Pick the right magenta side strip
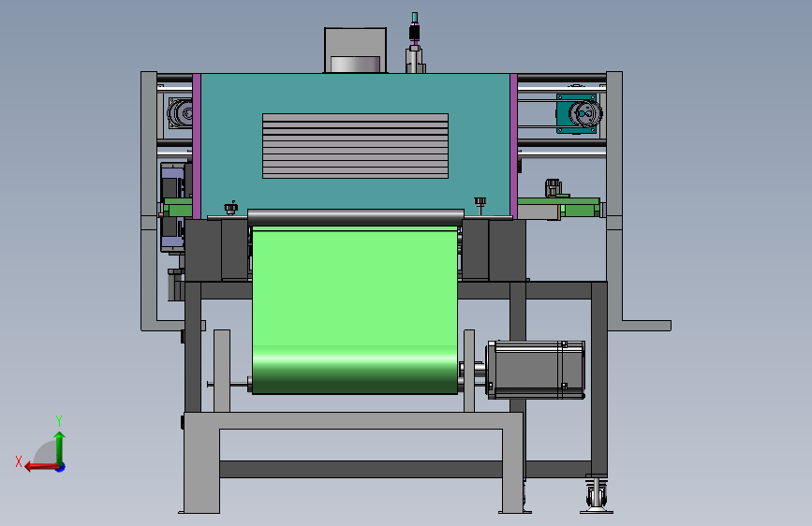The width and height of the screenshot is (812, 526). pyautogui.click(x=514, y=146)
